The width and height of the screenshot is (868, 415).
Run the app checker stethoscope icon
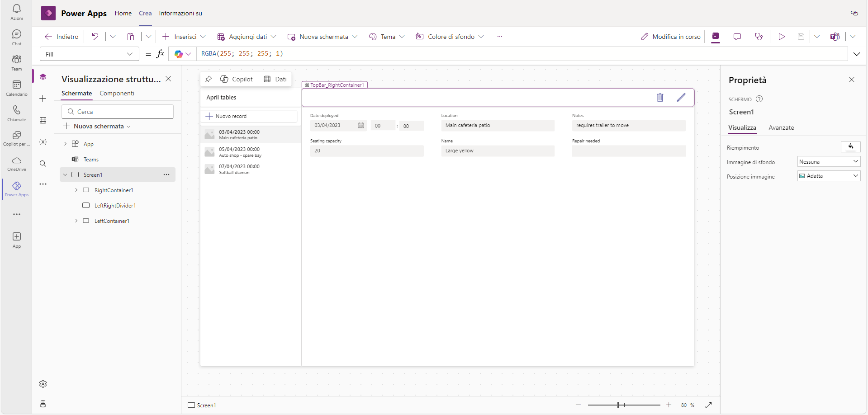(759, 37)
